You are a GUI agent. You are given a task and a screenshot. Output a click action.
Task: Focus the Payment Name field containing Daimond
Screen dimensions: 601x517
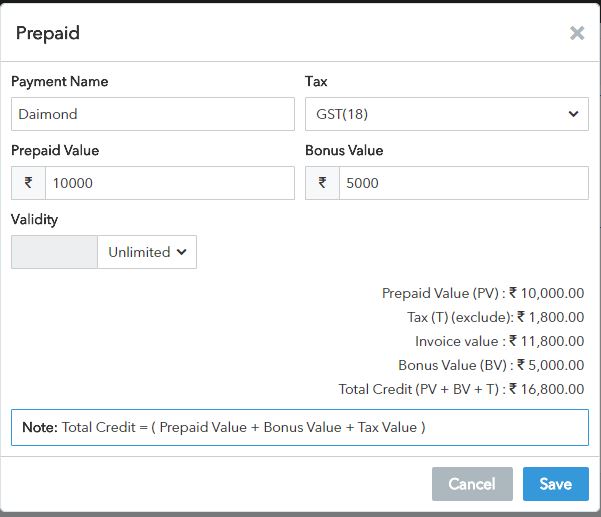tap(153, 114)
